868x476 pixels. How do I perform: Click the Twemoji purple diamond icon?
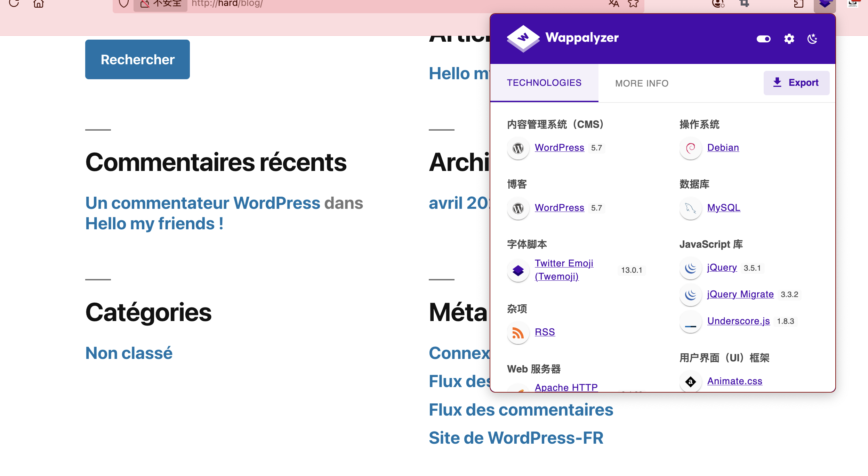pos(518,270)
